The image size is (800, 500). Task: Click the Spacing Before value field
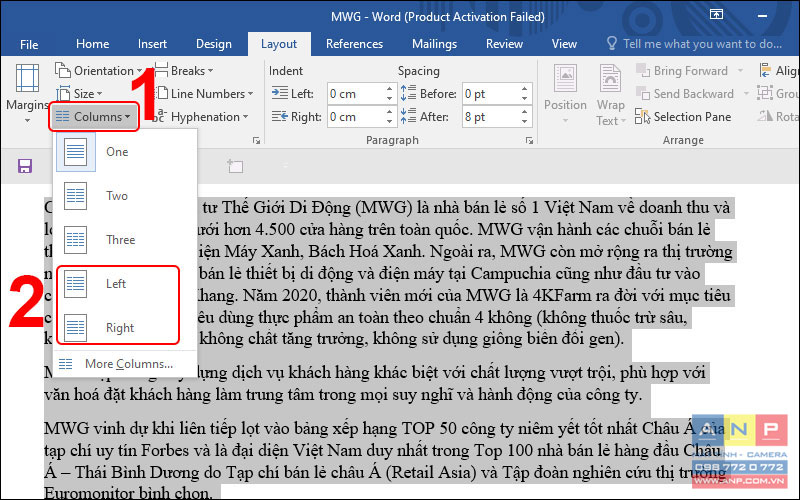click(491, 94)
